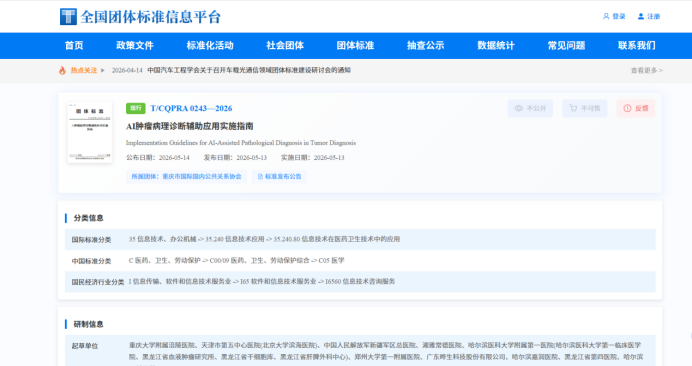
Task: Click the title AI肿瘤病理诊断辅助应用实施指南
Action: click(190, 126)
